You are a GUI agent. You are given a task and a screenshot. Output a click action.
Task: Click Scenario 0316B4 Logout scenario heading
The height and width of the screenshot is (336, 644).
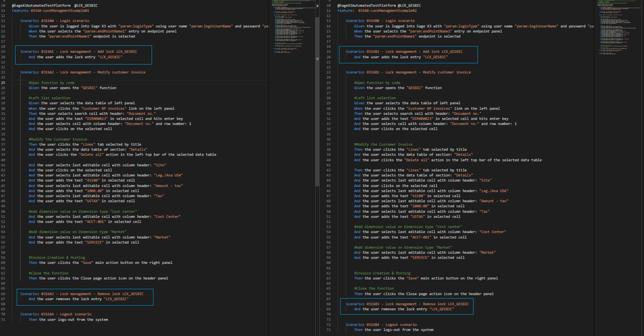click(381, 325)
